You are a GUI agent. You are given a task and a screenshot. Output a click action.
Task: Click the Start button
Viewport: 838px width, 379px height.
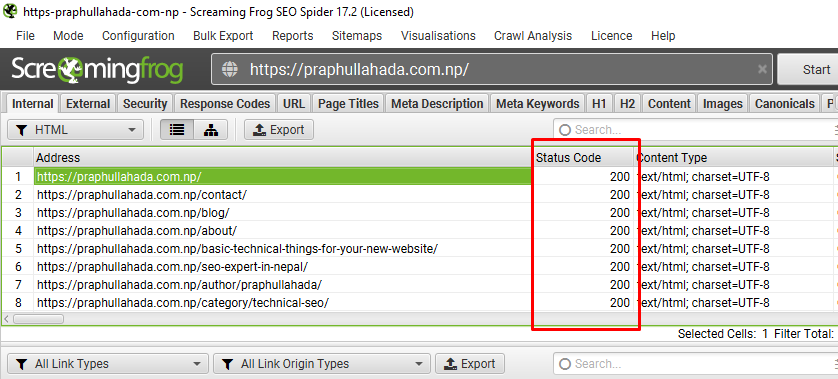(809, 69)
